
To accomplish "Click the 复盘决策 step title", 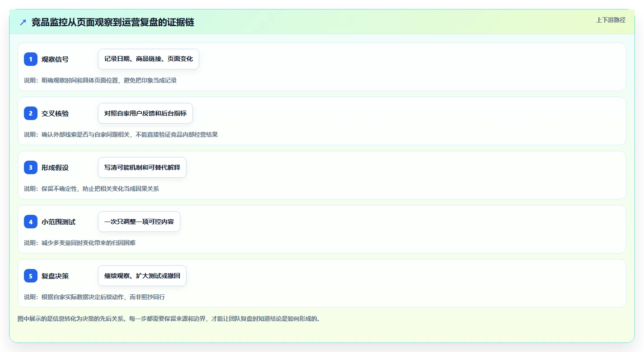I will tap(55, 276).
